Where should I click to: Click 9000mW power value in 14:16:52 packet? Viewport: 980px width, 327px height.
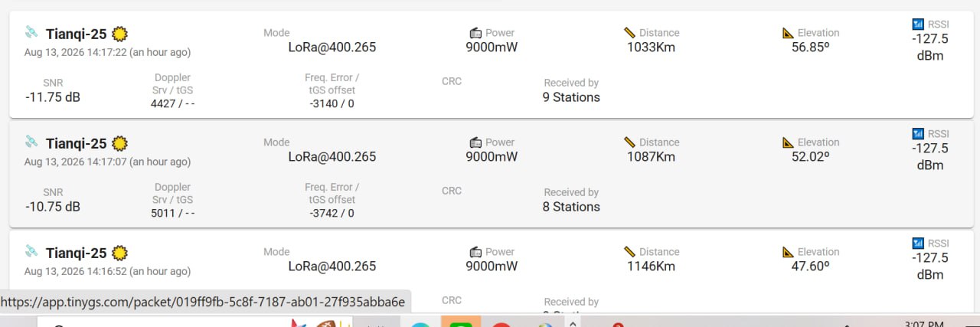(x=492, y=267)
